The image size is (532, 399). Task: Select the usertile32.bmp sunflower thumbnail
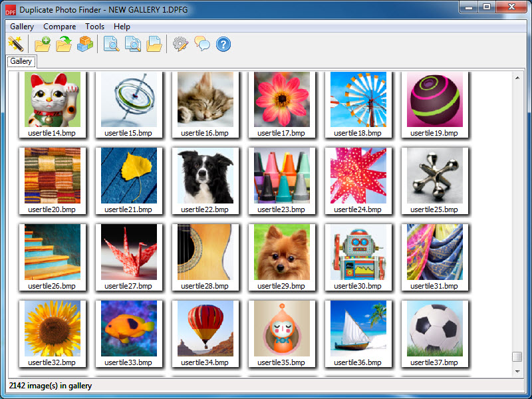click(x=53, y=329)
